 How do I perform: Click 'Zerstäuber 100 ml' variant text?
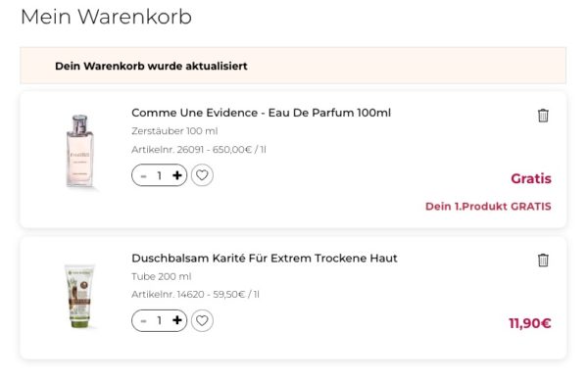pos(174,131)
